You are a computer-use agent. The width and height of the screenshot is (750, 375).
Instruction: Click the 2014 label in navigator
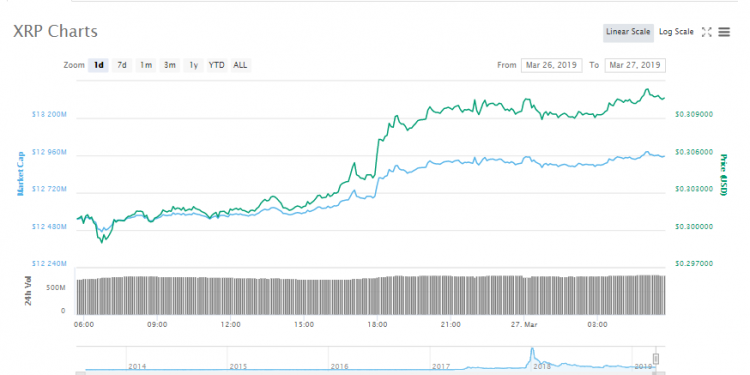tap(136, 366)
